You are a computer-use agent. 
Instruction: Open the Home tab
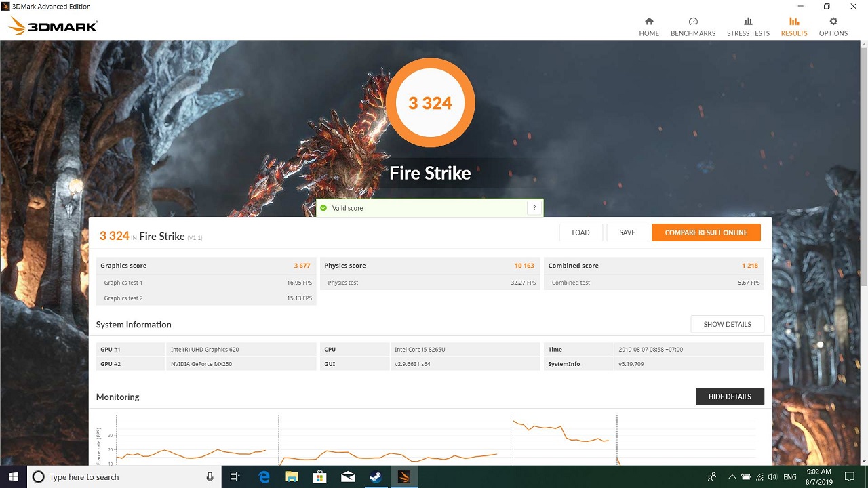tap(649, 26)
